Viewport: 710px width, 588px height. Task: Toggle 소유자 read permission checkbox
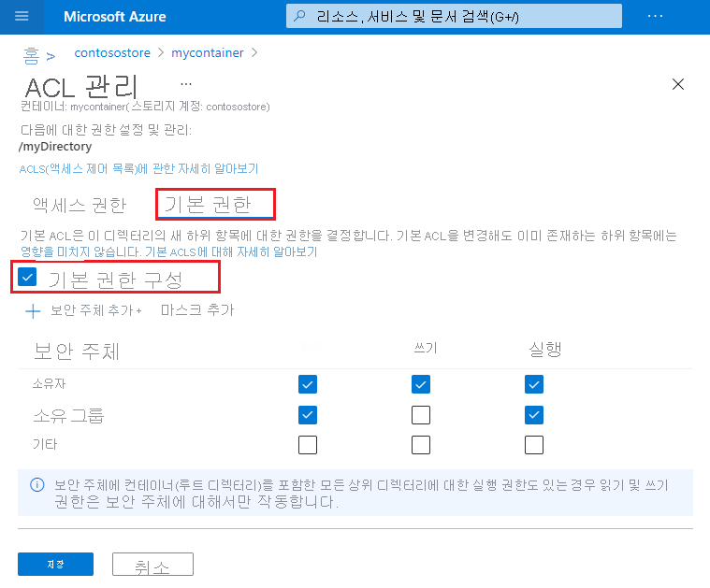[308, 384]
